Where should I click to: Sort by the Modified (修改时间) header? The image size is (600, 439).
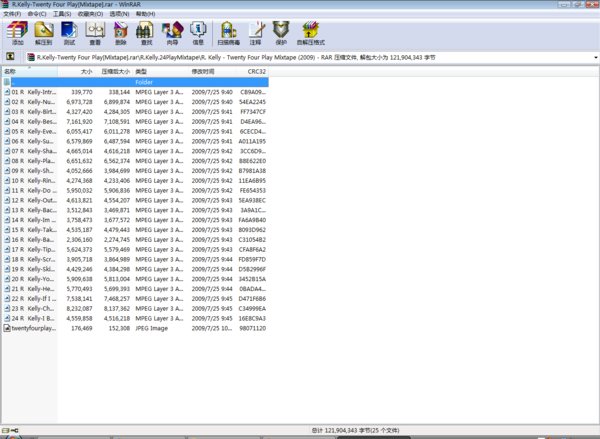coord(212,72)
